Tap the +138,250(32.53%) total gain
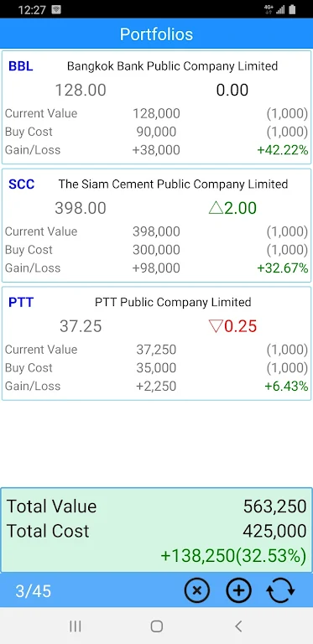 point(233,556)
